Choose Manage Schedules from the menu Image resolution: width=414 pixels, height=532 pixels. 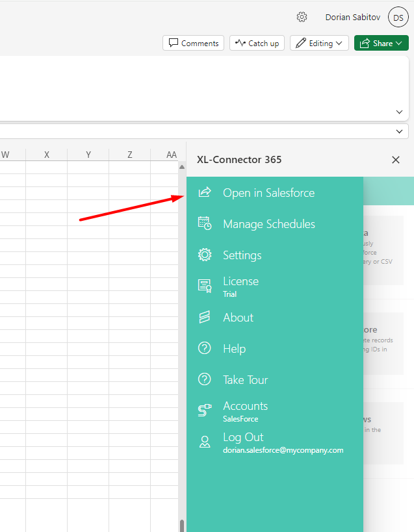(275, 223)
